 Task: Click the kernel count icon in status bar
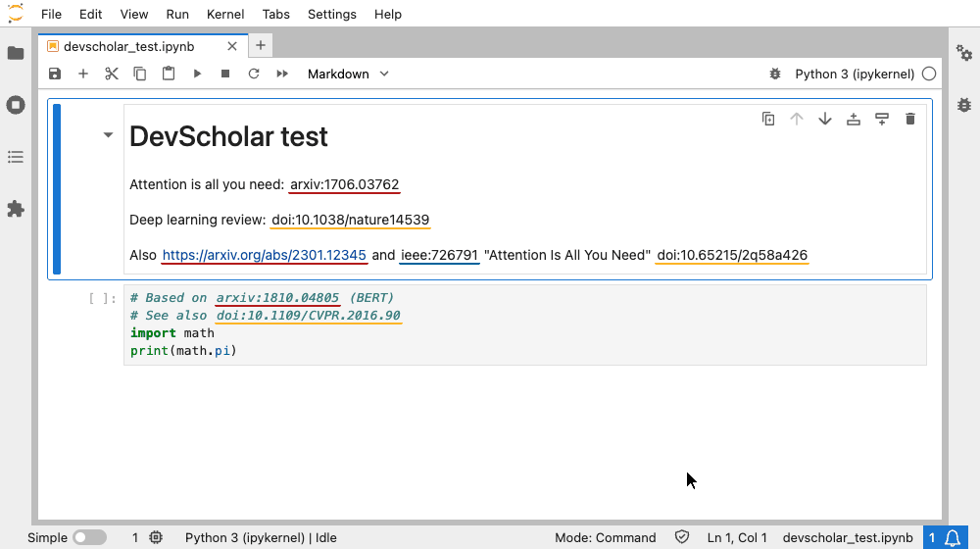pos(156,538)
